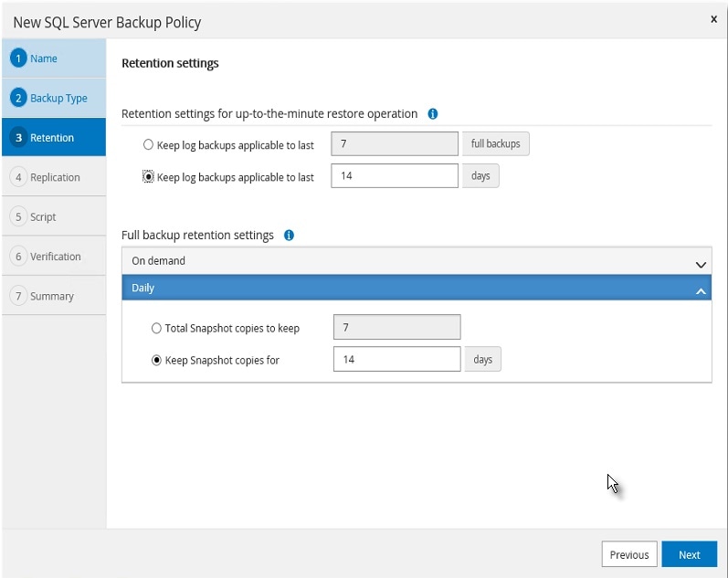Click the Next button
Image resolution: width=728 pixels, height=578 pixels.
pos(689,554)
